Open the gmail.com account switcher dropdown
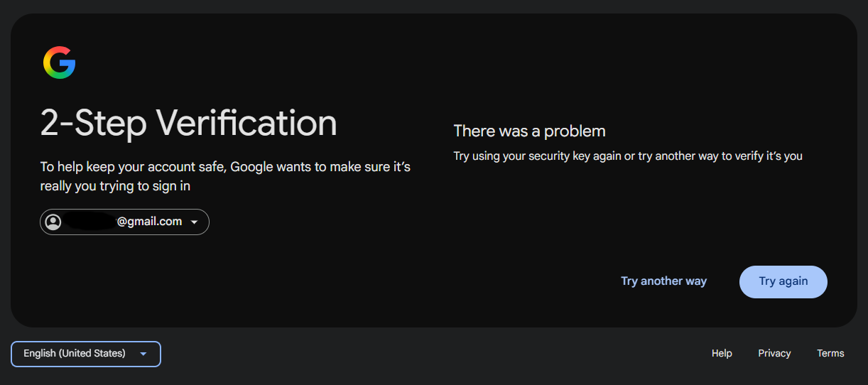The image size is (868, 385). (x=124, y=222)
